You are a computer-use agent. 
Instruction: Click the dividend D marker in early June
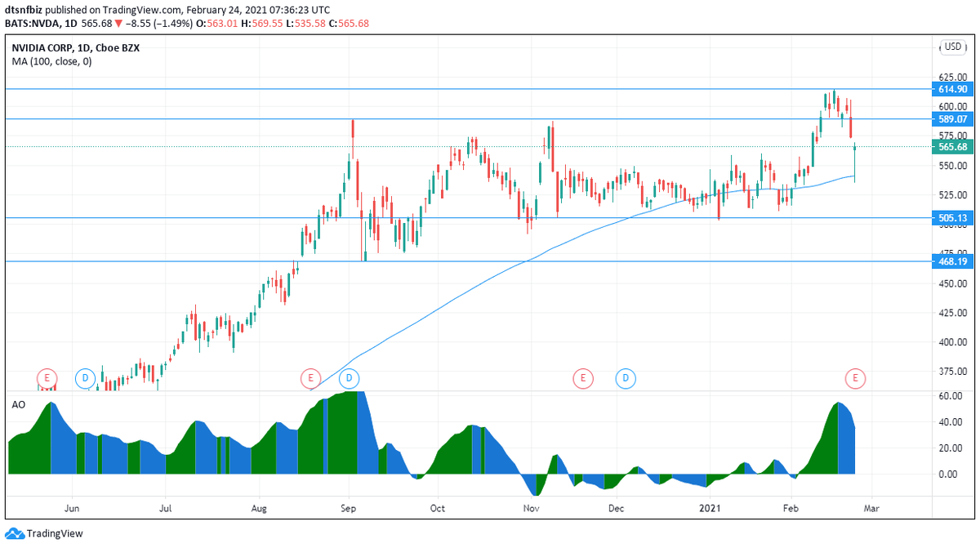(x=85, y=378)
